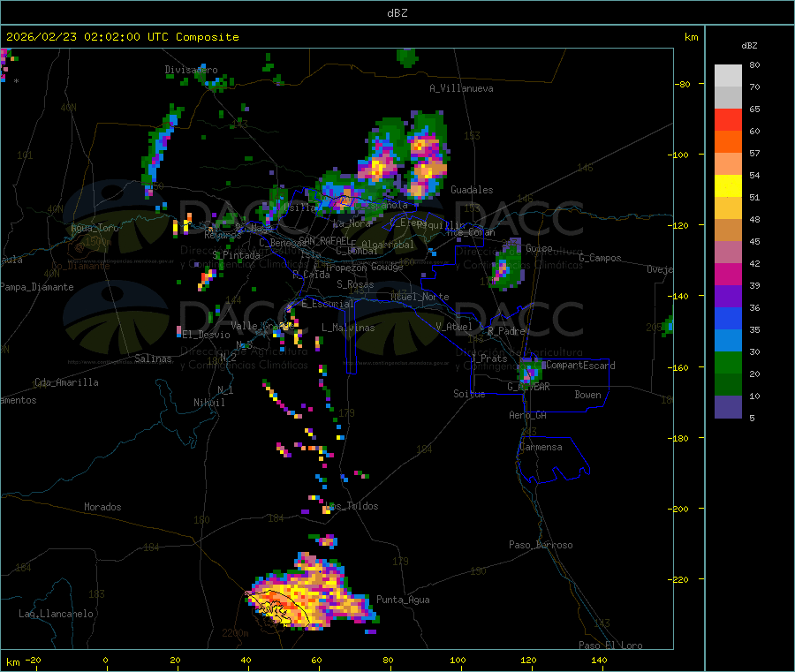795x672 pixels.
Task: Select the royal blue legend swatch
Action: coord(728,318)
